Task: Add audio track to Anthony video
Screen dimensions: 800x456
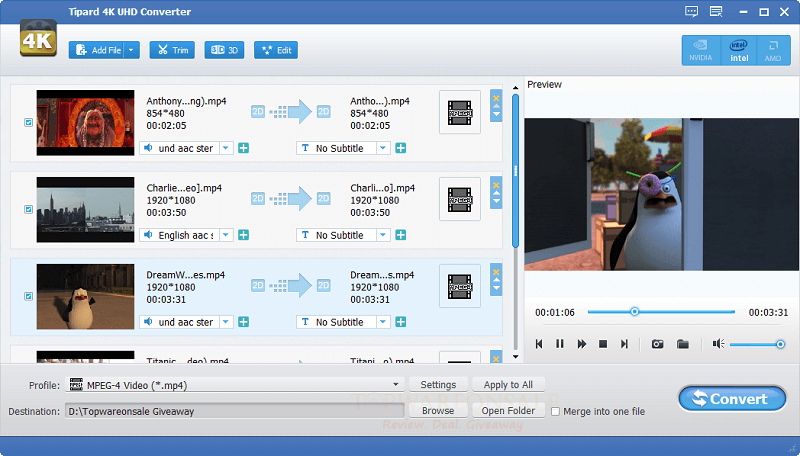Action: [x=244, y=148]
